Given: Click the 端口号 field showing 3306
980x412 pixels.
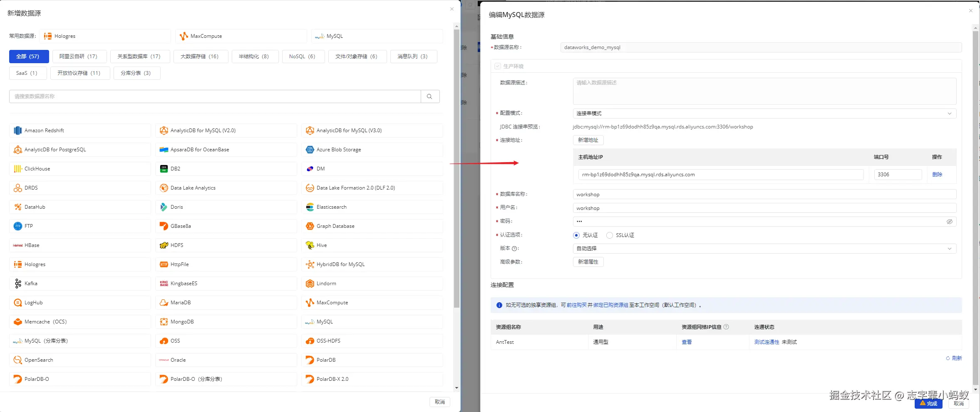Looking at the screenshot, I should click(898, 175).
